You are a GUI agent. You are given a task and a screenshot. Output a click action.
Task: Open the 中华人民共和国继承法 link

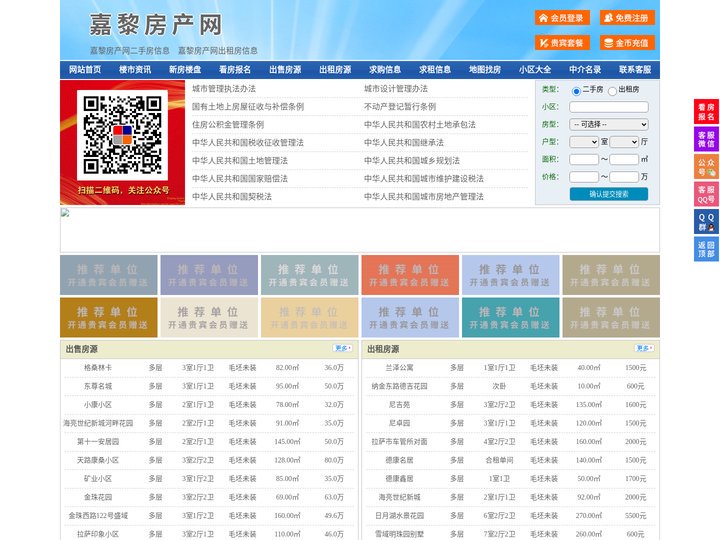pyautogui.click(x=404, y=142)
